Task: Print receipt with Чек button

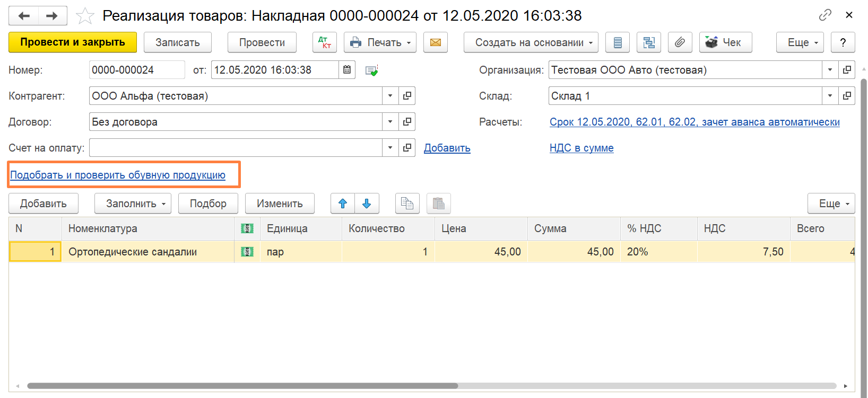Action: pos(726,42)
